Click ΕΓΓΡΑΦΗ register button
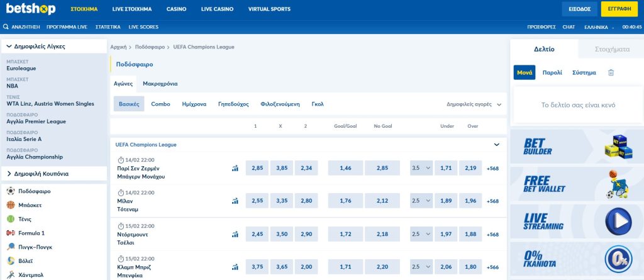Screen dimensions: 644x280 click(619, 9)
